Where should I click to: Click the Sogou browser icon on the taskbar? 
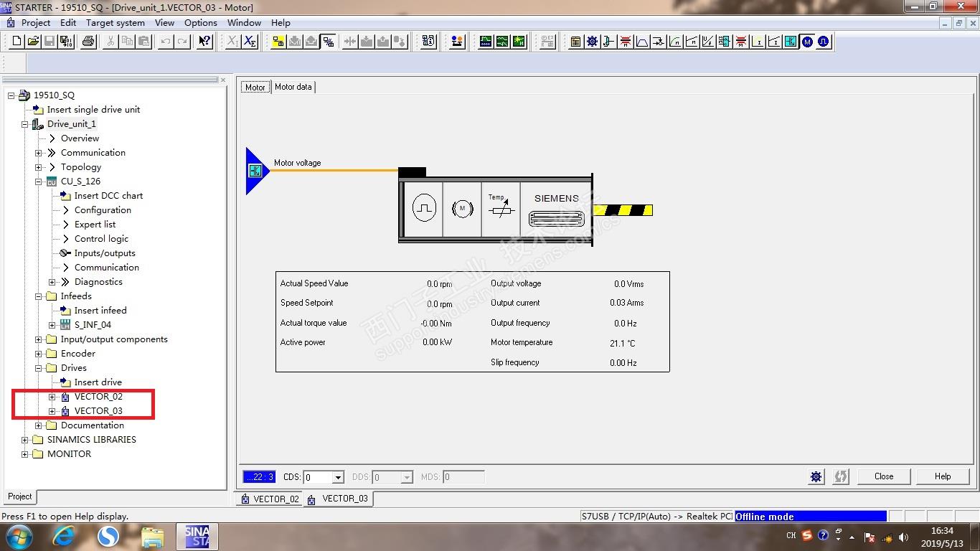[x=108, y=536]
